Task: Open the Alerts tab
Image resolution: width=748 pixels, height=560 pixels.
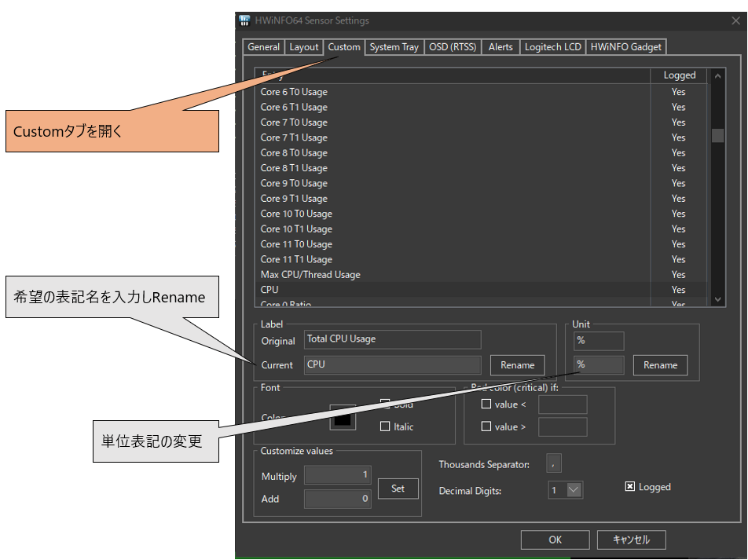Action: 500,47
